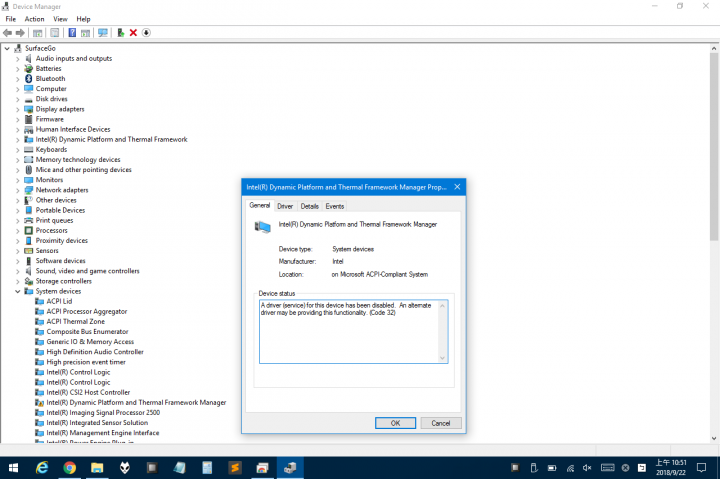Open File Explorer from taskbar

click(97, 468)
